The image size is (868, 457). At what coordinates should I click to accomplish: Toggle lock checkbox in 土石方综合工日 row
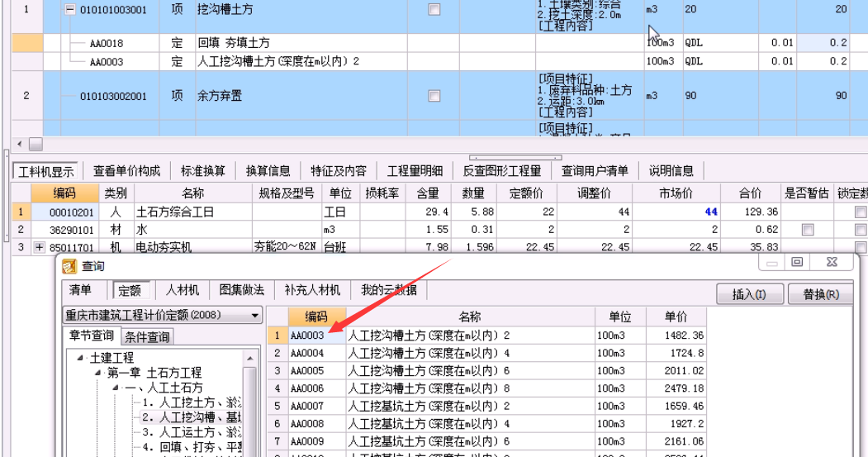(x=861, y=212)
